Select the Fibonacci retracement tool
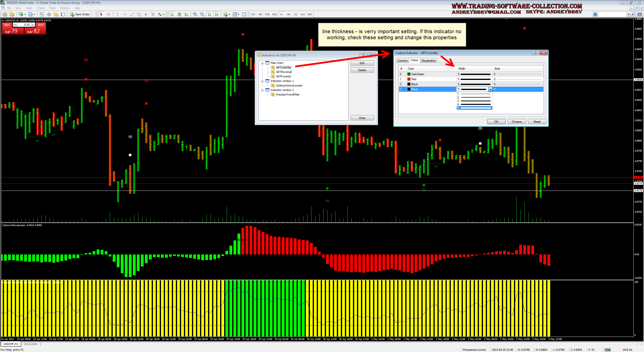Image resolution: width=644 pixels, height=352 pixels. (x=139, y=14)
